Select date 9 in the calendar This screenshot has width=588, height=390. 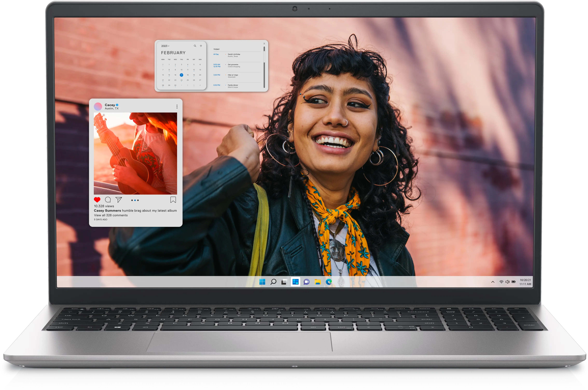click(x=175, y=70)
